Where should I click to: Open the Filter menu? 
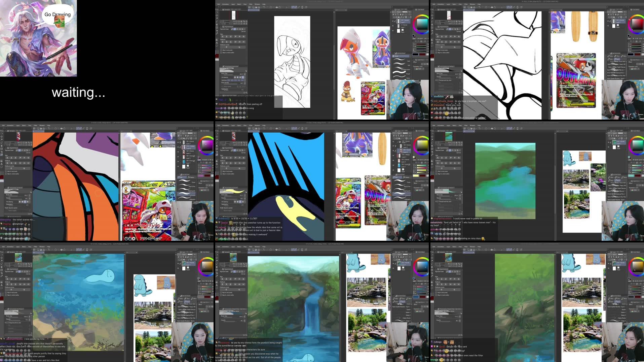pyautogui.click(x=251, y=4)
